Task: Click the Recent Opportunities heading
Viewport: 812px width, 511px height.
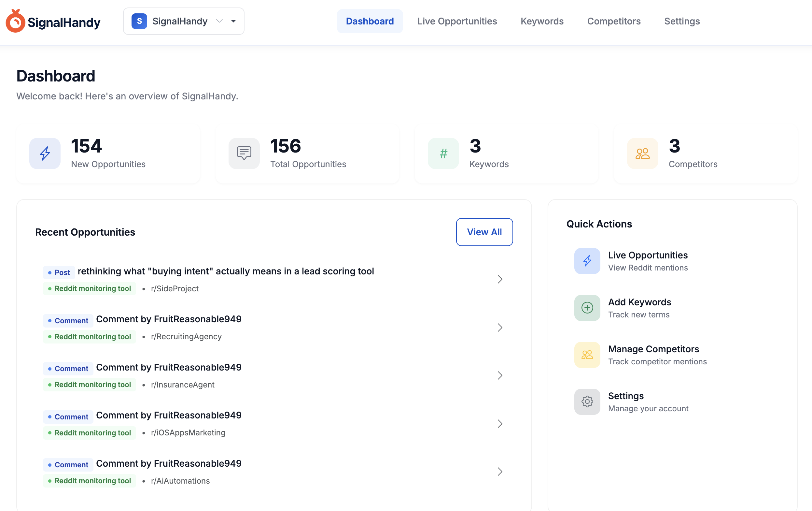Action: click(85, 232)
